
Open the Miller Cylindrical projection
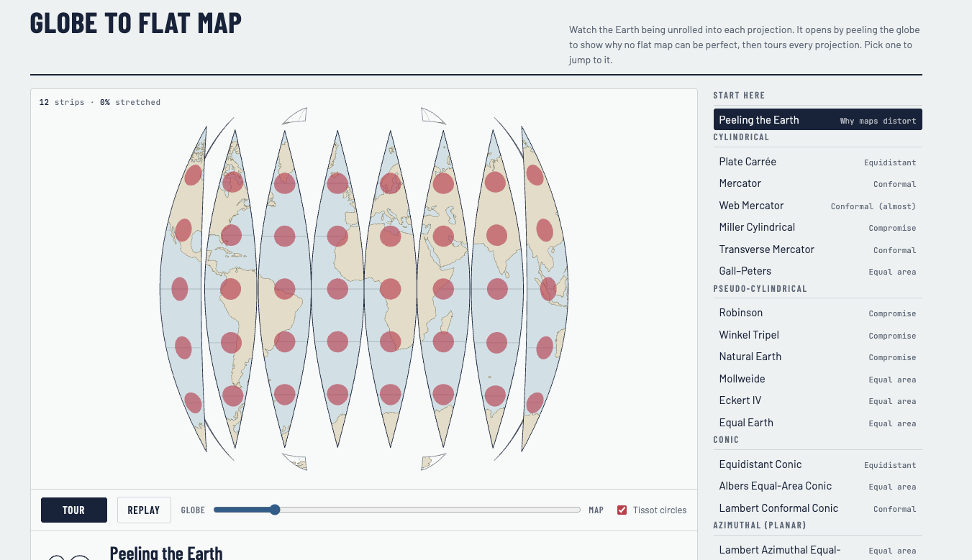[x=817, y=227]
